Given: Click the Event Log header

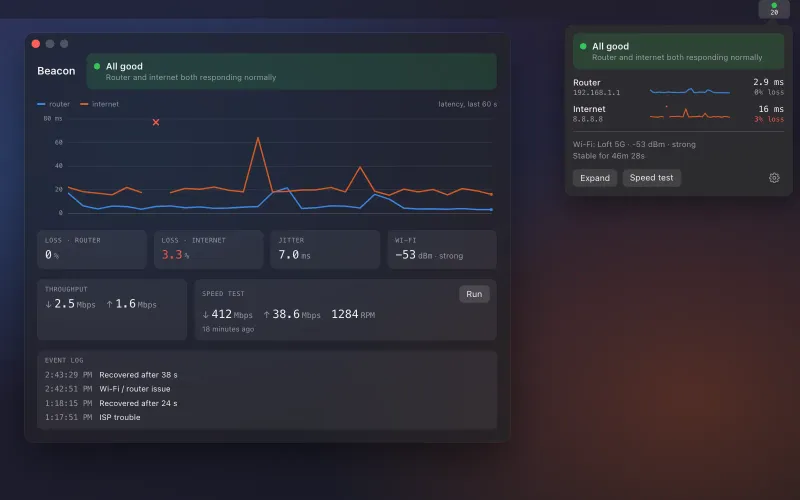Looking at the screenshot, I should (64, 360).
